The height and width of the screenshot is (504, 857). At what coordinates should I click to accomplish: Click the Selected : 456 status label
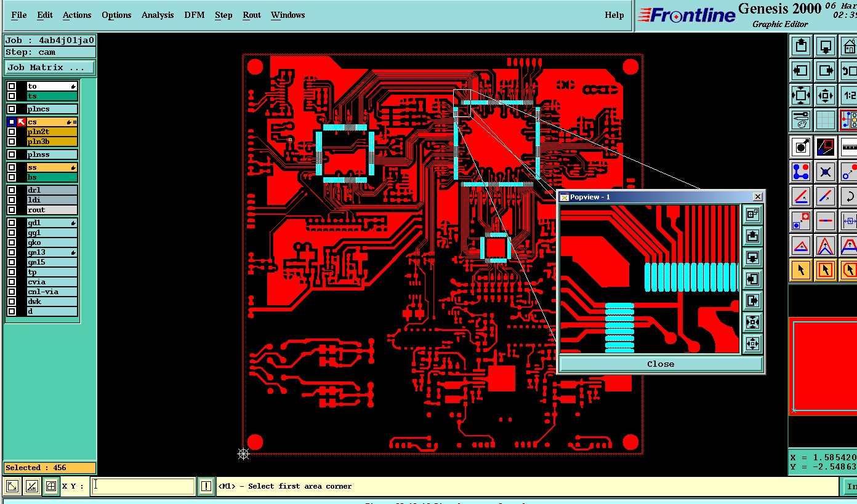click(50, 468)
